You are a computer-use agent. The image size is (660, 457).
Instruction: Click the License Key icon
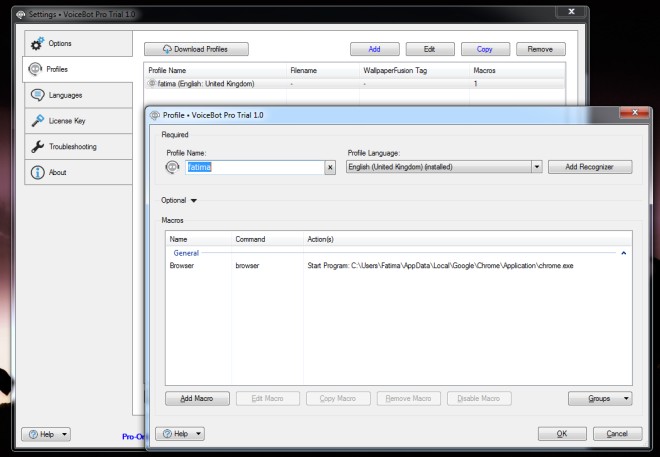click(37, 121)
